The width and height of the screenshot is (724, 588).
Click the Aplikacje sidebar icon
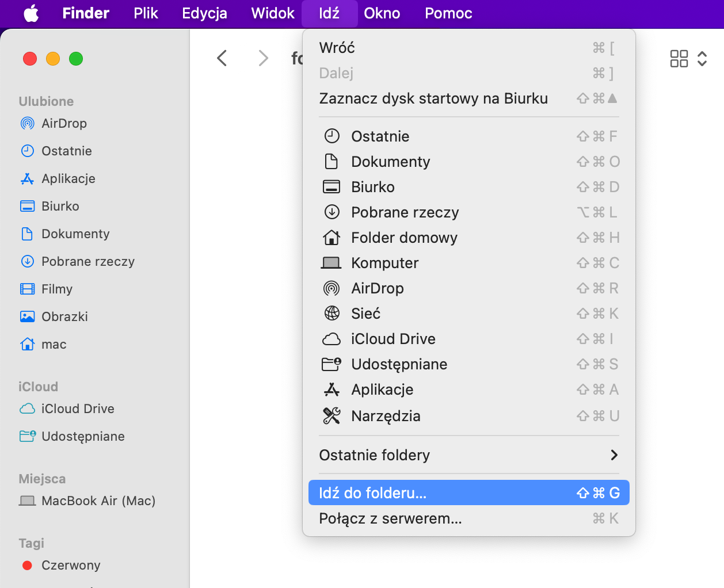pyautogui.click(x=27, y=178)
